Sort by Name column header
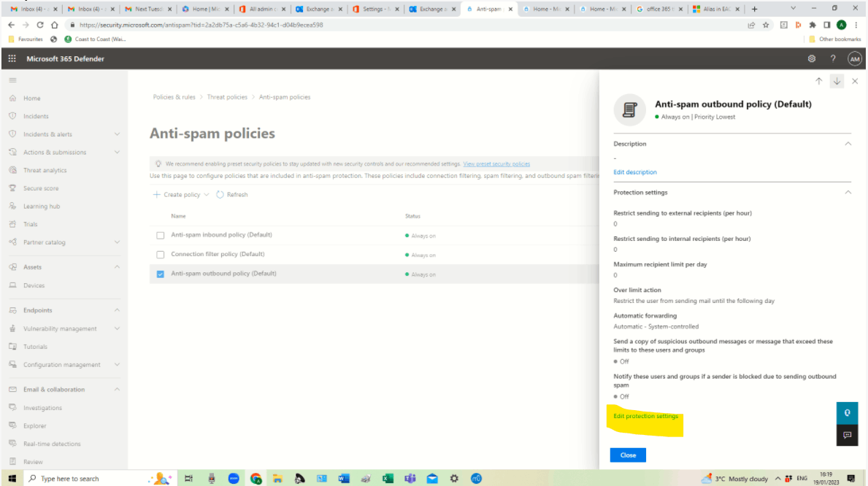The height and width of the screenshot is (486, 868). [178, 217]
